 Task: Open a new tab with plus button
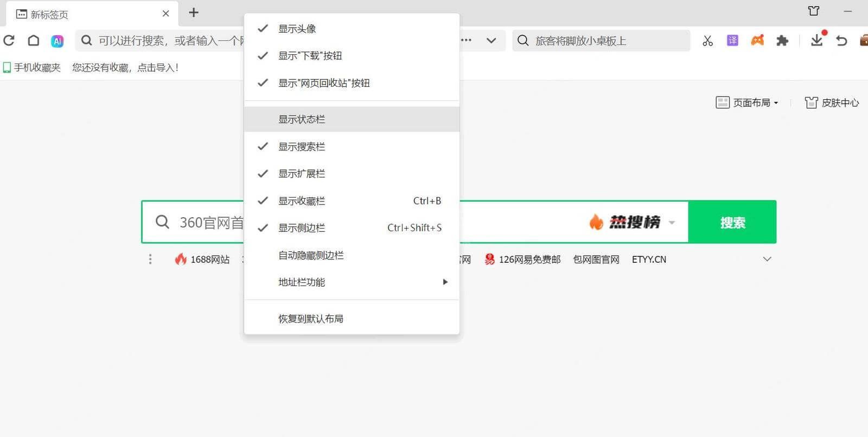coord(194,12)
